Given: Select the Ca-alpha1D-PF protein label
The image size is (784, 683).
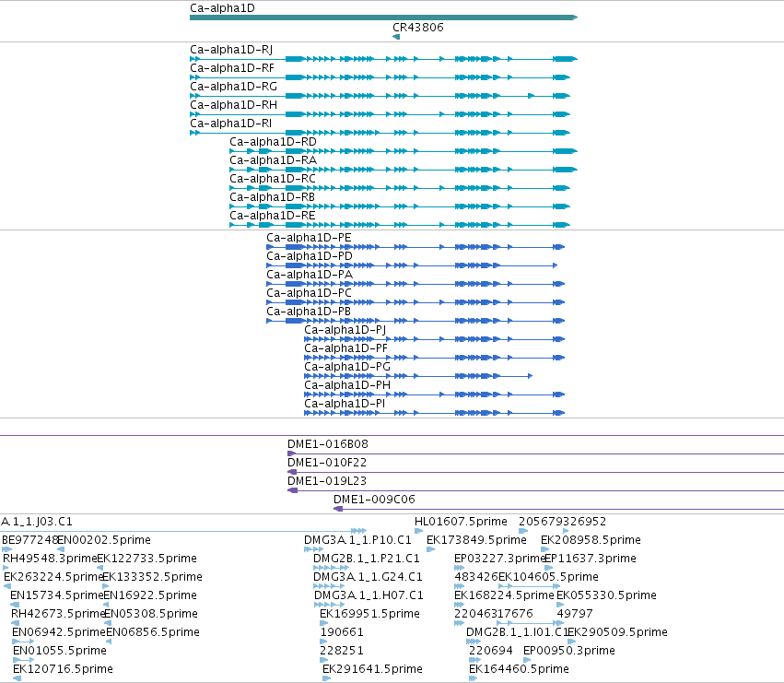Looking at the screenshot, I should (x=346, y=348).
